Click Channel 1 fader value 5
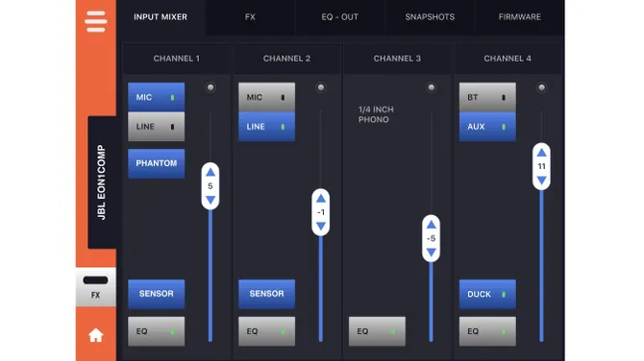Screen dimensions: 644x361 (211, 186)
